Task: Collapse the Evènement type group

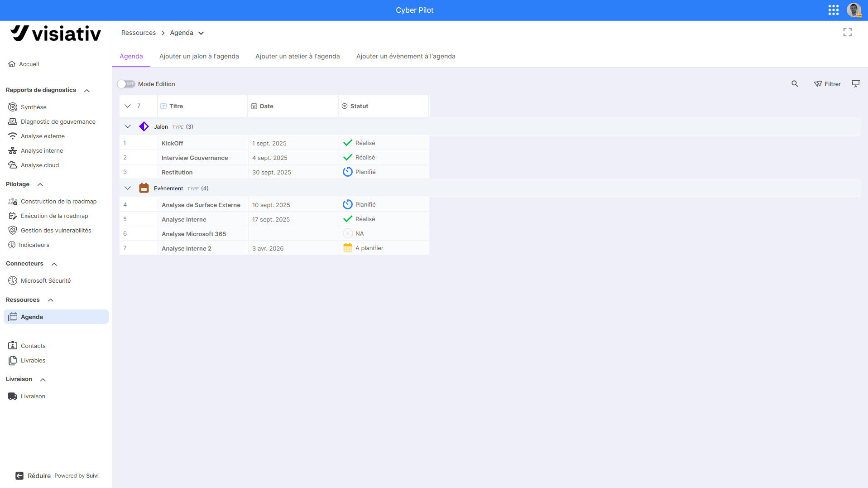Action: (x=128, y=188)
